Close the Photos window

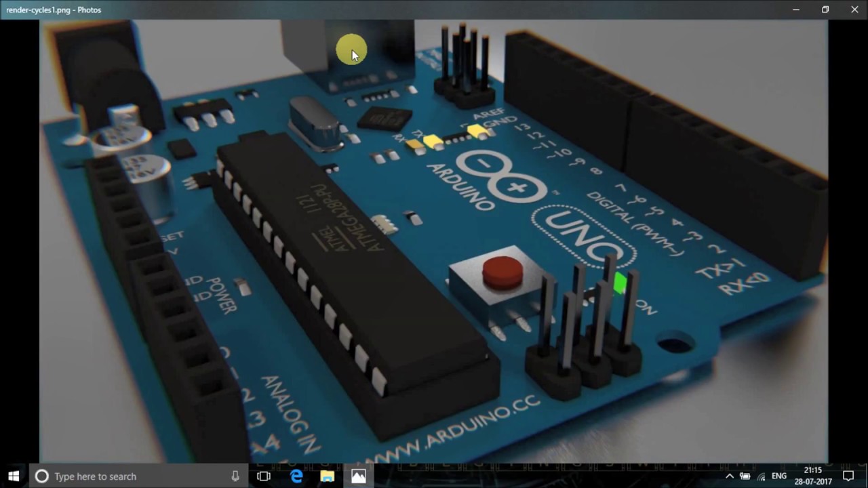point(854,9)
